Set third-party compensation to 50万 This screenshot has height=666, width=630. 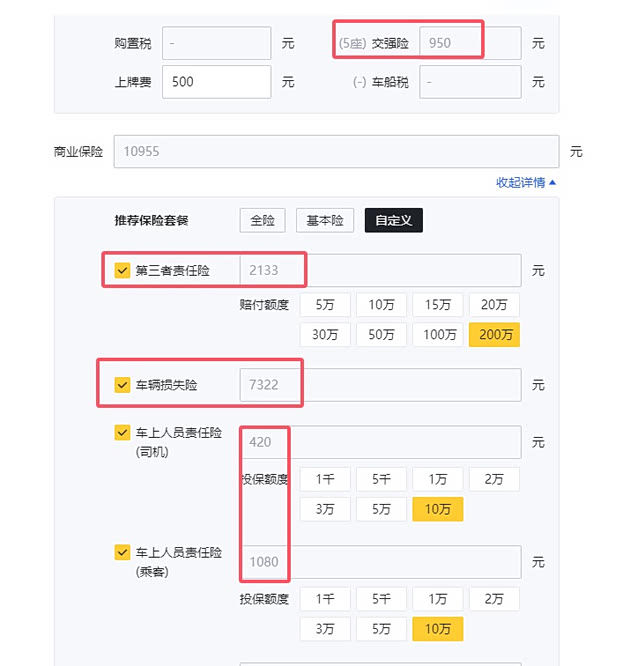[x=382, y=335]
